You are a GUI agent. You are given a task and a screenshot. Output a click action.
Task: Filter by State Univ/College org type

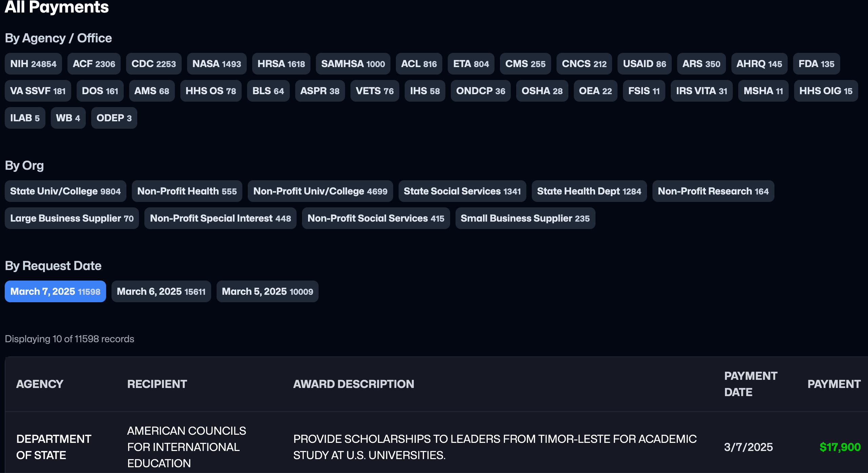point(65,191)
